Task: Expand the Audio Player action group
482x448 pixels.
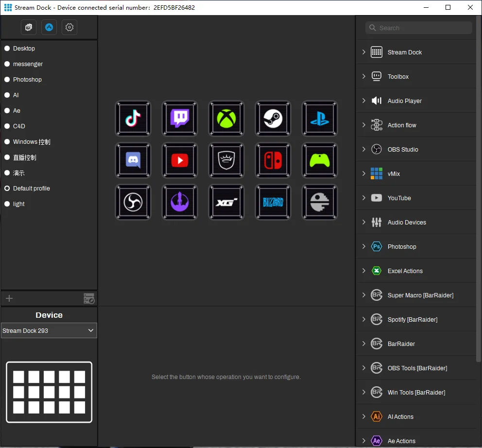Action: tap(364, 101)
